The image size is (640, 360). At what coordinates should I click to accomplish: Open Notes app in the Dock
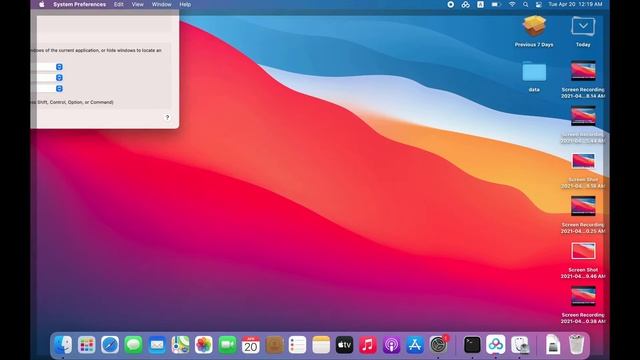[321, 345]
